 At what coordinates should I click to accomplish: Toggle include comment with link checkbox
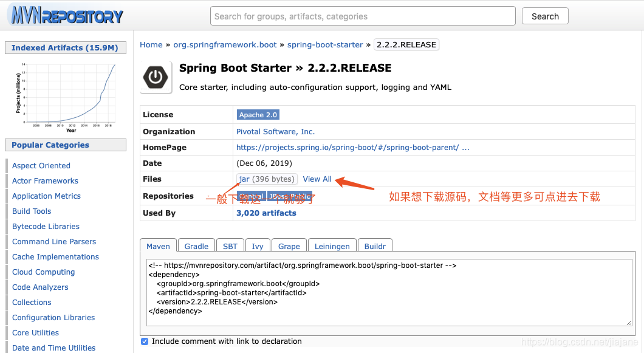point(145,341)
